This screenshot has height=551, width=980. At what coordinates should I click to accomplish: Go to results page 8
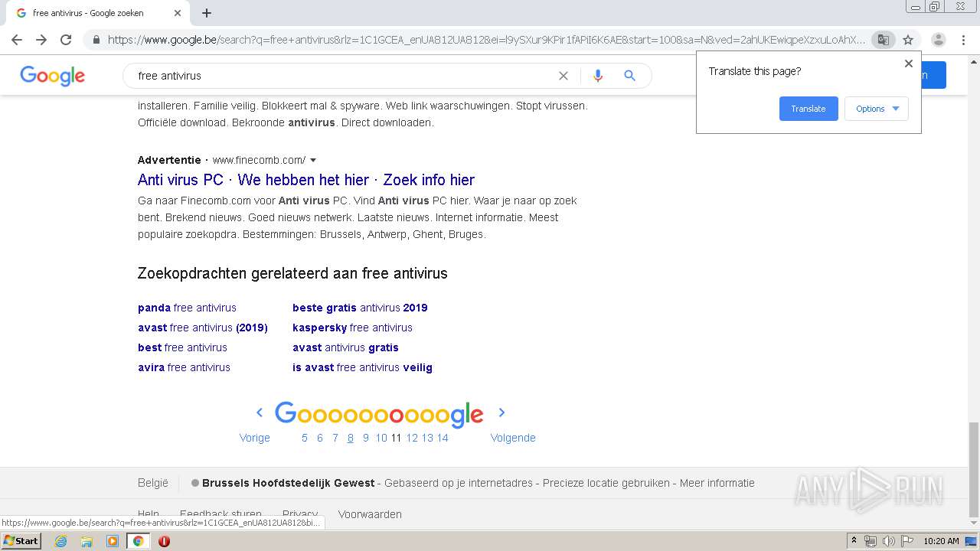(351, 438)
